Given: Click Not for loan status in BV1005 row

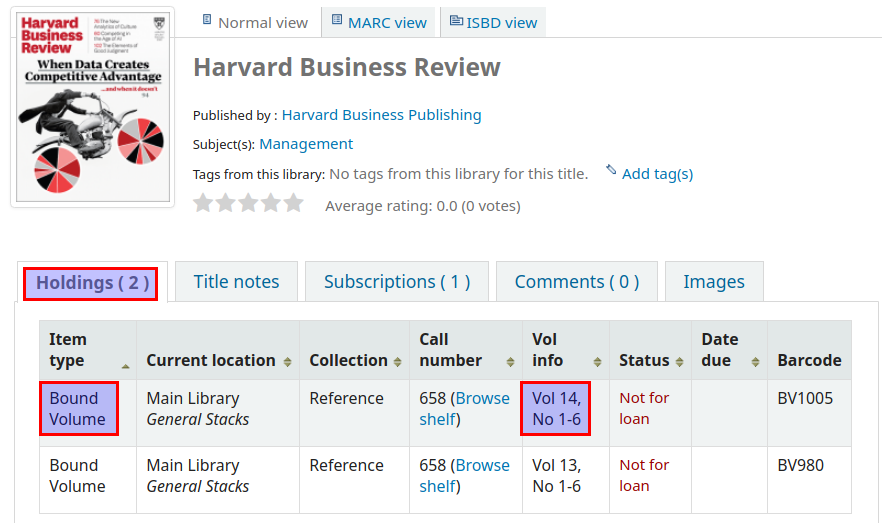Looking at the screenshot, I should point(644,409).
